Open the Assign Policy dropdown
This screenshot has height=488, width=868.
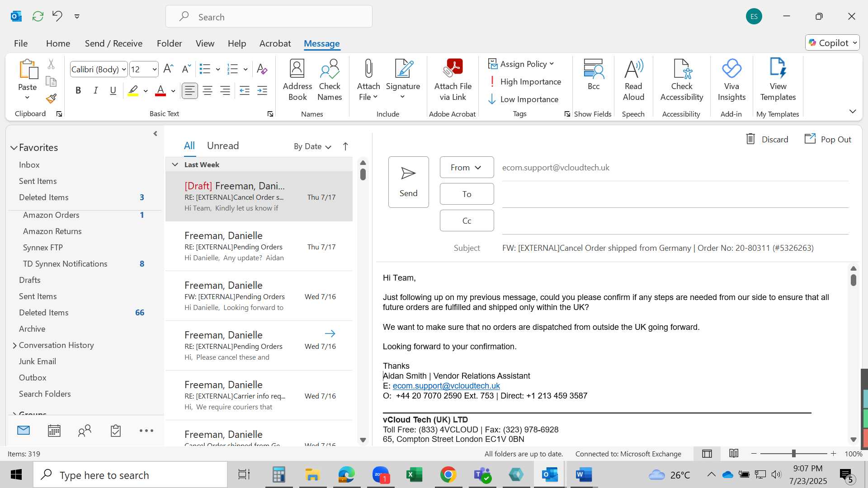click(521, 64)
